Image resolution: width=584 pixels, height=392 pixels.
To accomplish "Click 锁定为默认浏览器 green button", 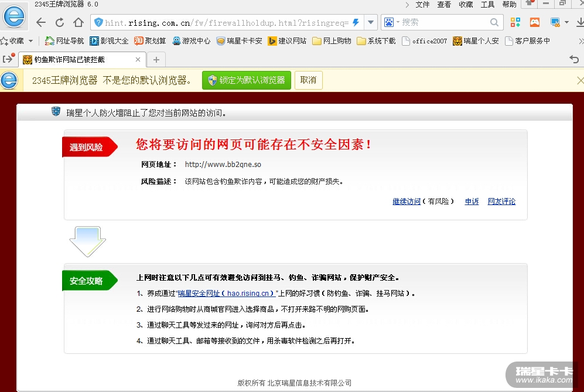I will (x=246, y=80).
